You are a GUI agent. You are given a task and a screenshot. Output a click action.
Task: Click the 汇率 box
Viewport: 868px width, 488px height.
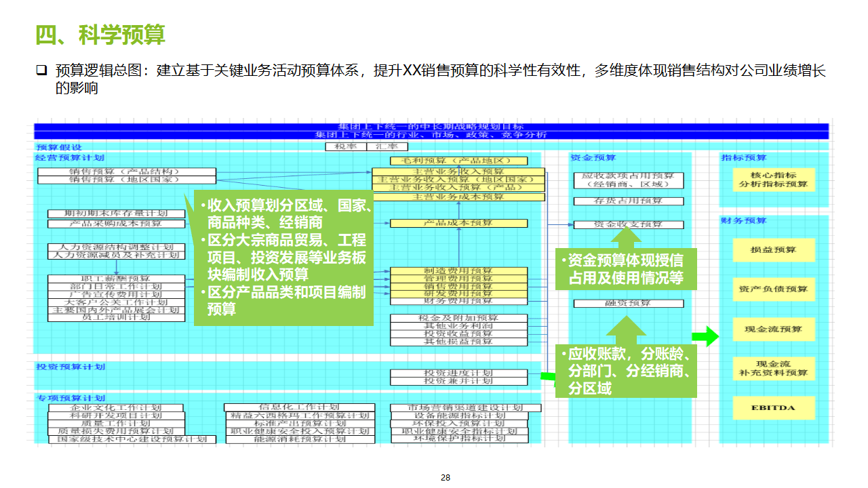click(x=387, y=146)
